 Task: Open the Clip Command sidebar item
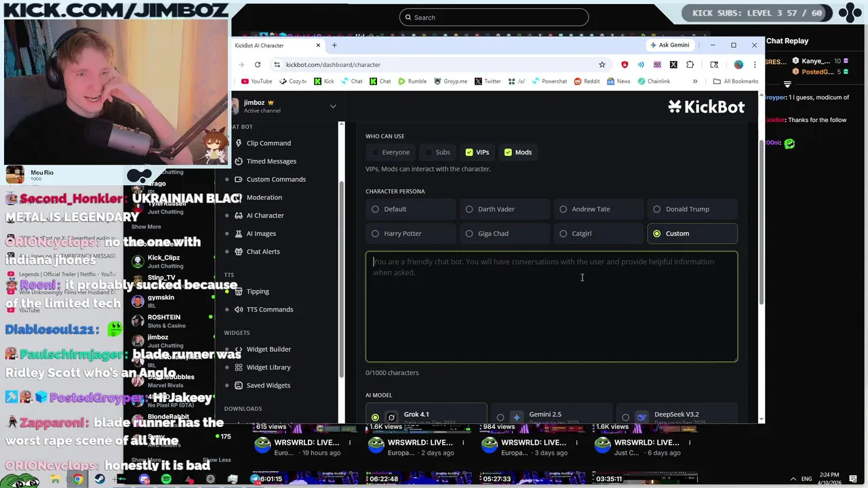pos(263,143)
